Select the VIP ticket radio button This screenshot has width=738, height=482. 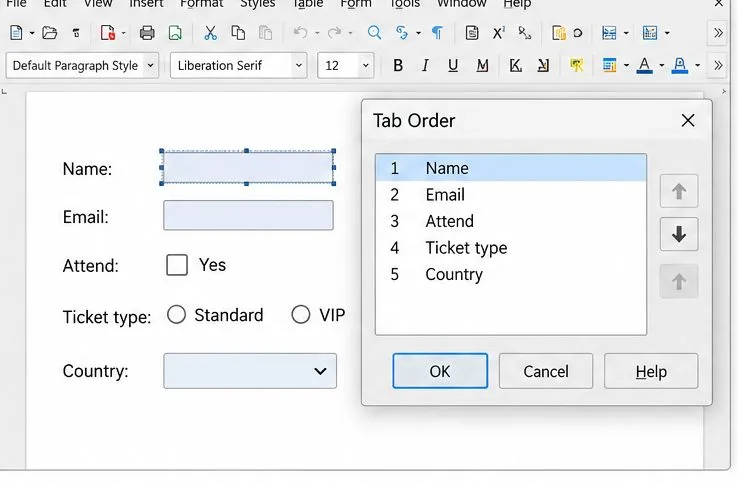coord(301,314)
